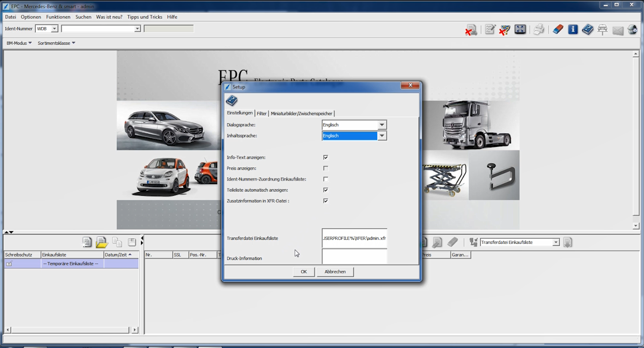The image size is (644, 348).
Task: Create new shopping list document icon
Action: [x=87, y=242]
